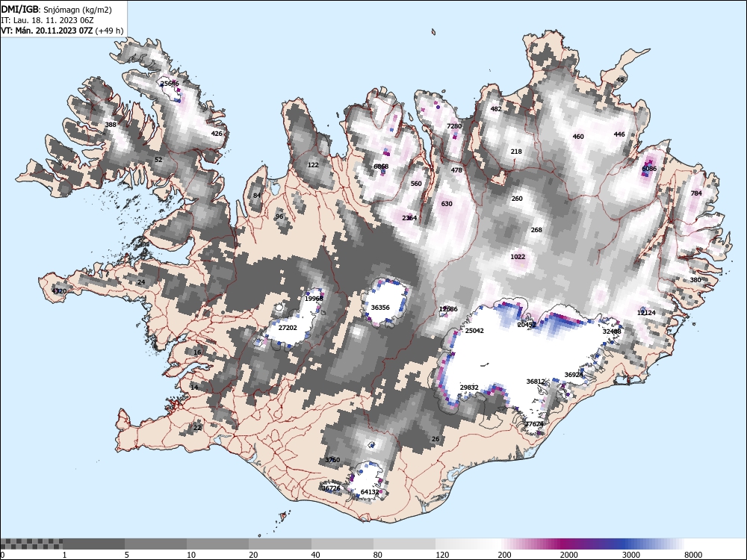Click the value label 478
Image resolution: width=747 pixels, height=560 pixels.
click(x=456, y=170)
